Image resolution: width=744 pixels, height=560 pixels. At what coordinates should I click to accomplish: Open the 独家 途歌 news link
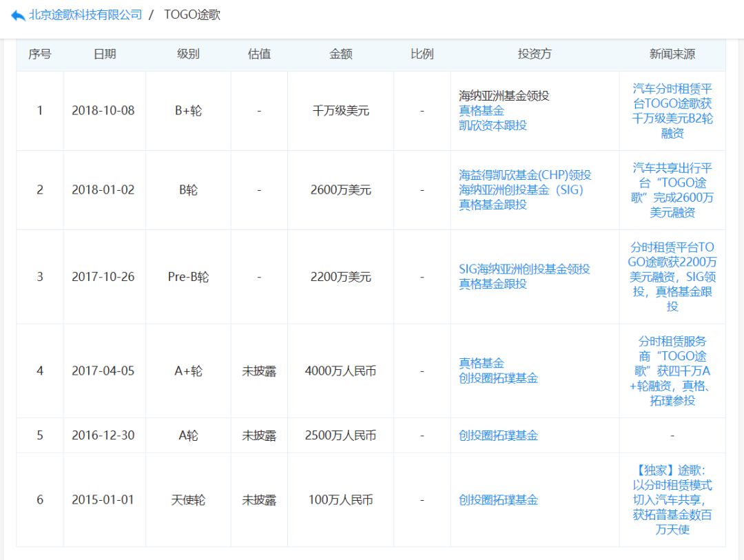coord(672,499)
